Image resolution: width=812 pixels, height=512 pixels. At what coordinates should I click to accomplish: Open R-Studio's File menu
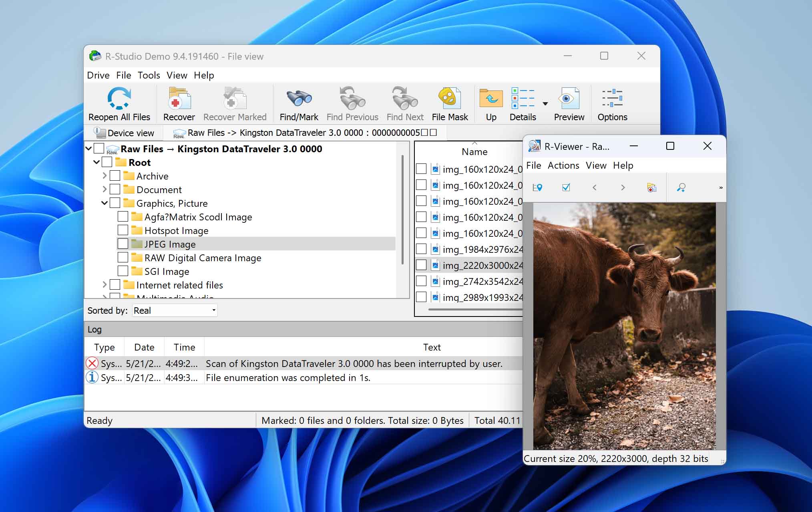coord(124,75)
